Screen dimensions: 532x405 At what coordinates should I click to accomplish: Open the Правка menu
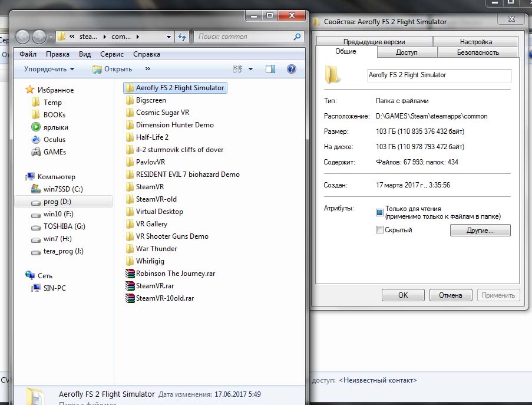tap(58, 54)
